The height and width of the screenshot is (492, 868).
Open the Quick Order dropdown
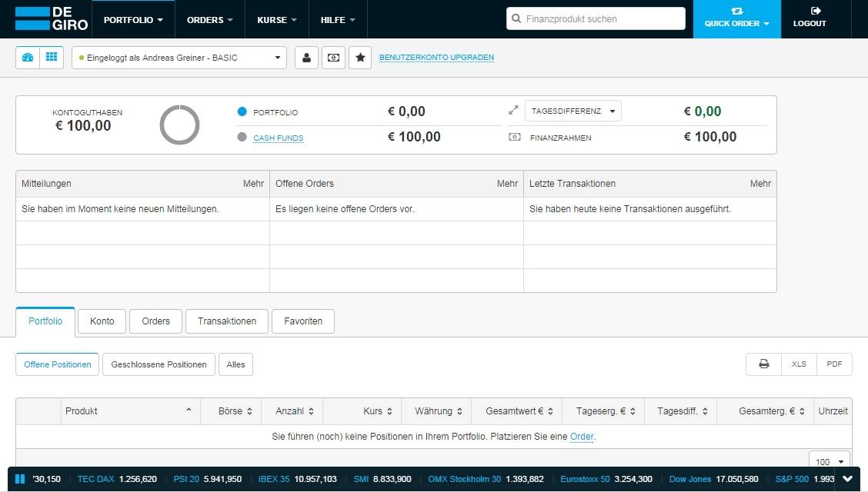click(737, 18)
